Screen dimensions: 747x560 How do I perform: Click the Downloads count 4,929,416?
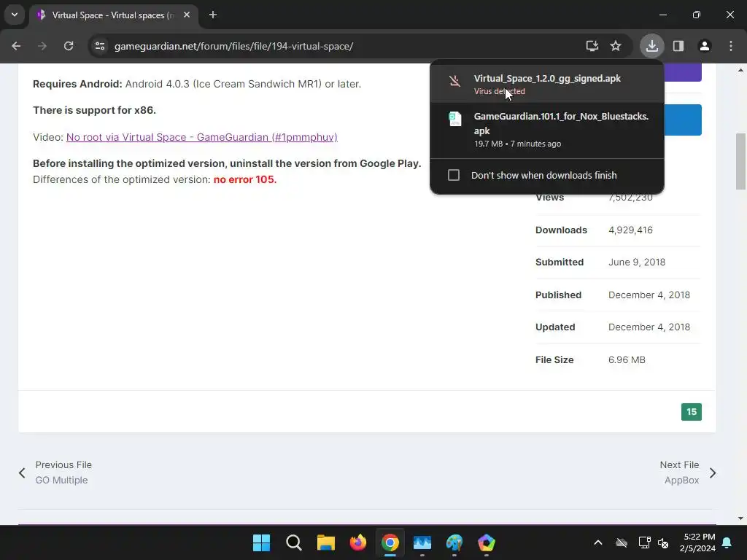pos(630,230)
